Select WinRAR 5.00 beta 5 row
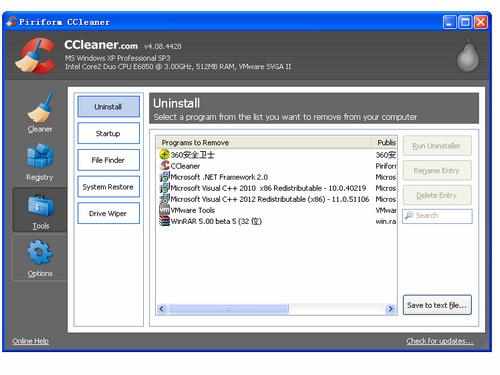The image size is (500, 375). pos(216,221)
